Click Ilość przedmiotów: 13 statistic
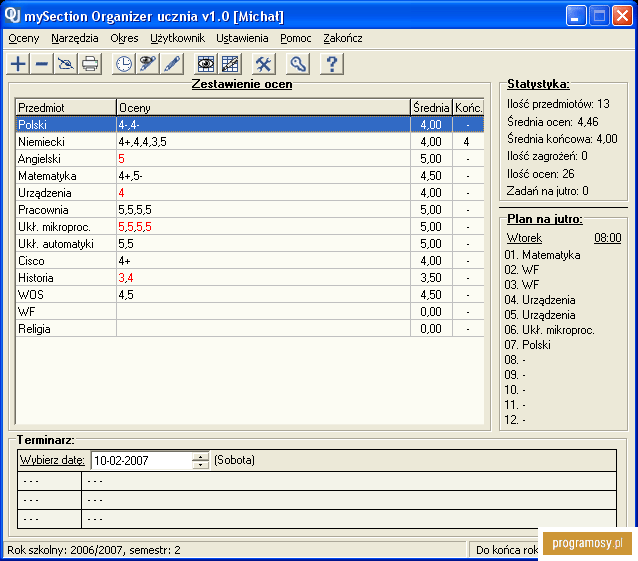Image resolution: width=638 pixels, height=561 pixels. tap(558, 104)
